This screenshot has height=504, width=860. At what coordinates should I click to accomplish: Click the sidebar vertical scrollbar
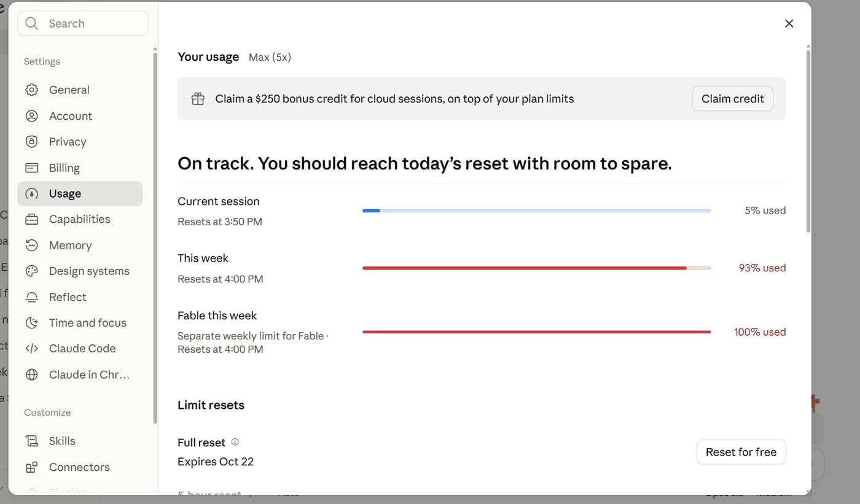tap(155, 238)
